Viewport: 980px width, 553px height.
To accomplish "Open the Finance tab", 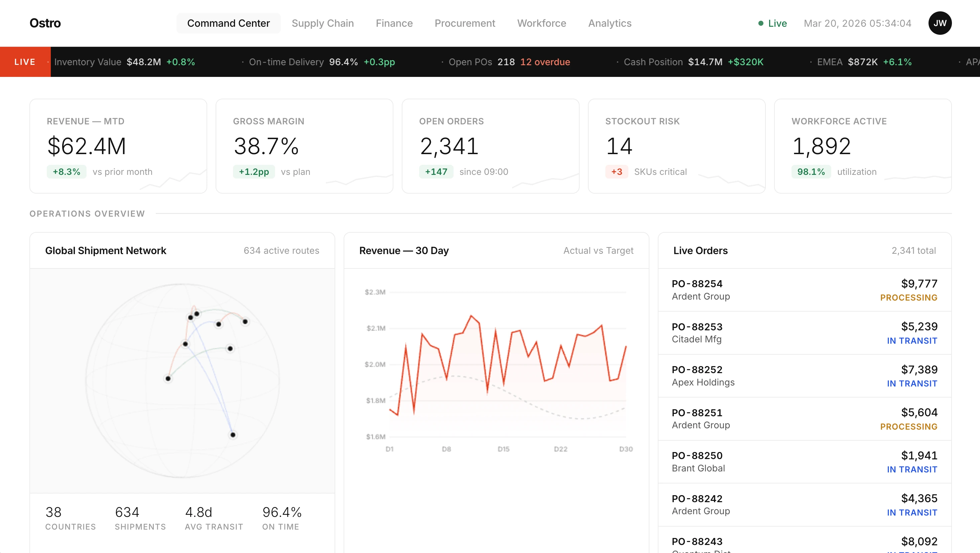I will (x=394, y=23).
